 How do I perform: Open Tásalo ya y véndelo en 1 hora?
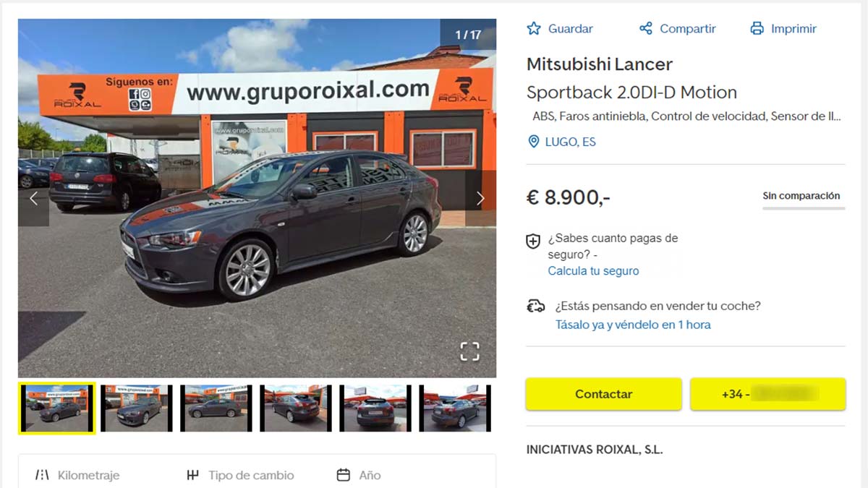pos(633,325)
